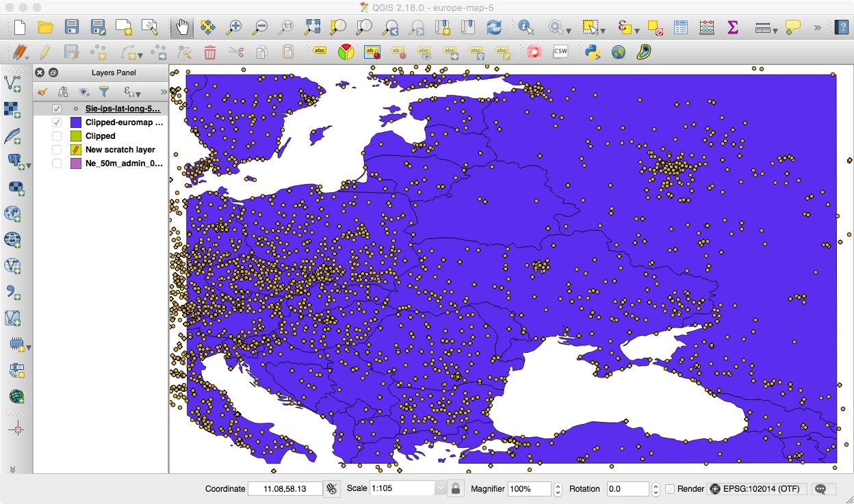Expand the Select Features tool dropdown arrow
Screen dimensions: 854x504
click(x=602, y=31)
